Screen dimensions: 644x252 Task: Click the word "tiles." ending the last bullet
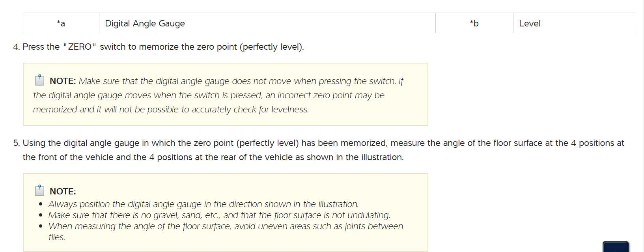pyautogui.click(x=57, y=237)
